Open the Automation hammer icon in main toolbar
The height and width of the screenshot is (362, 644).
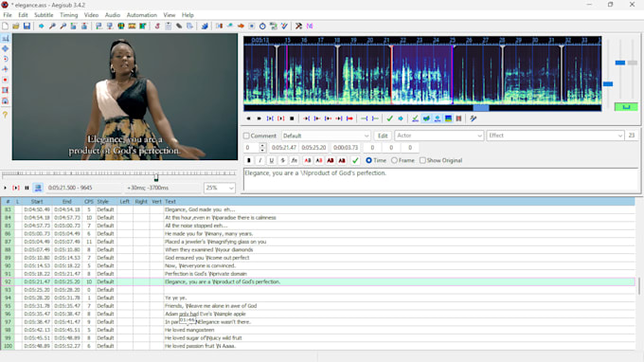point(298,26)
